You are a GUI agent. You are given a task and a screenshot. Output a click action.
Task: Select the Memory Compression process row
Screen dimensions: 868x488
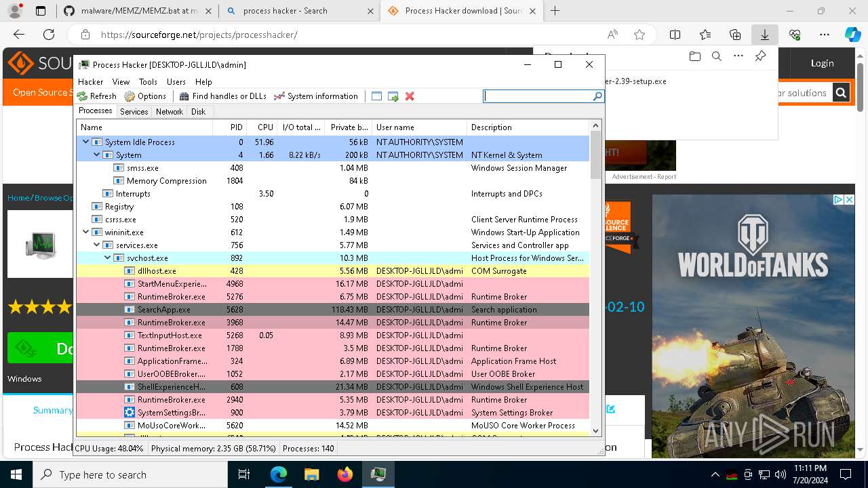[x=333, y=180]
